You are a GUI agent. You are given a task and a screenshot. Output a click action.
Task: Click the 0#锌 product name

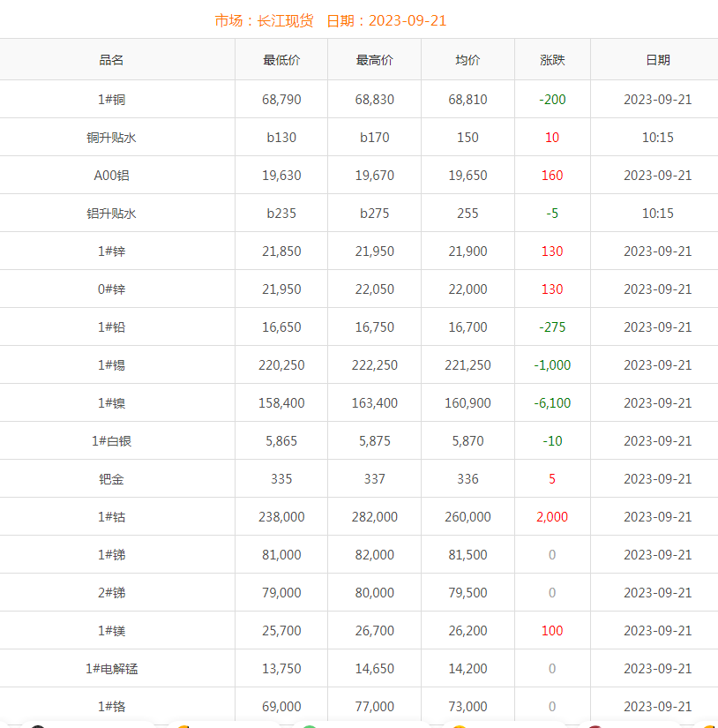[111, 289]
